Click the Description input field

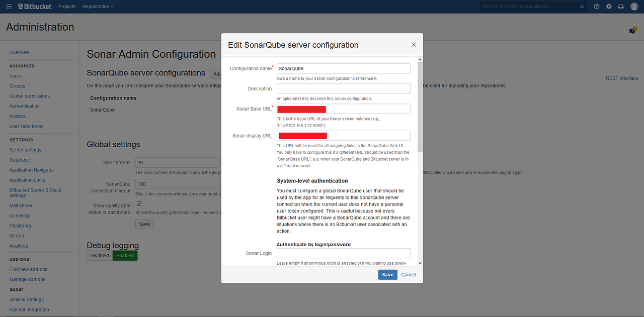tap(344, 88)
